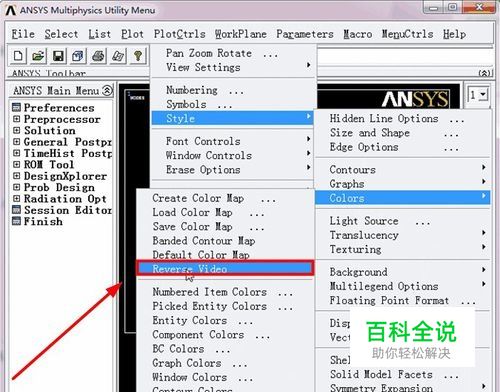Choose Create Color Map entry

[226, 198]
